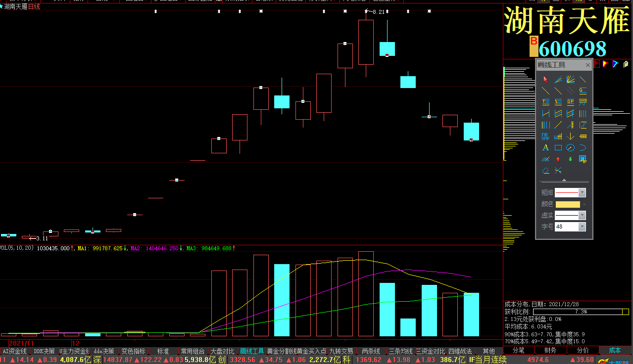Viewport: 633px width, 364px height.
Task: Select the red up arrow marker tool
Action: click(558, 159)
